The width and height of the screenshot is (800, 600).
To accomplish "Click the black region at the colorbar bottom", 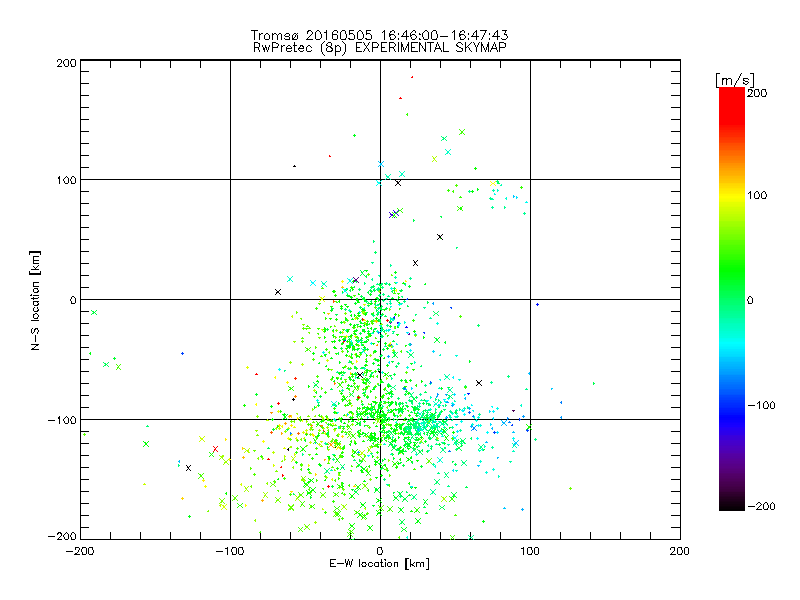I will tap(732, 503).
